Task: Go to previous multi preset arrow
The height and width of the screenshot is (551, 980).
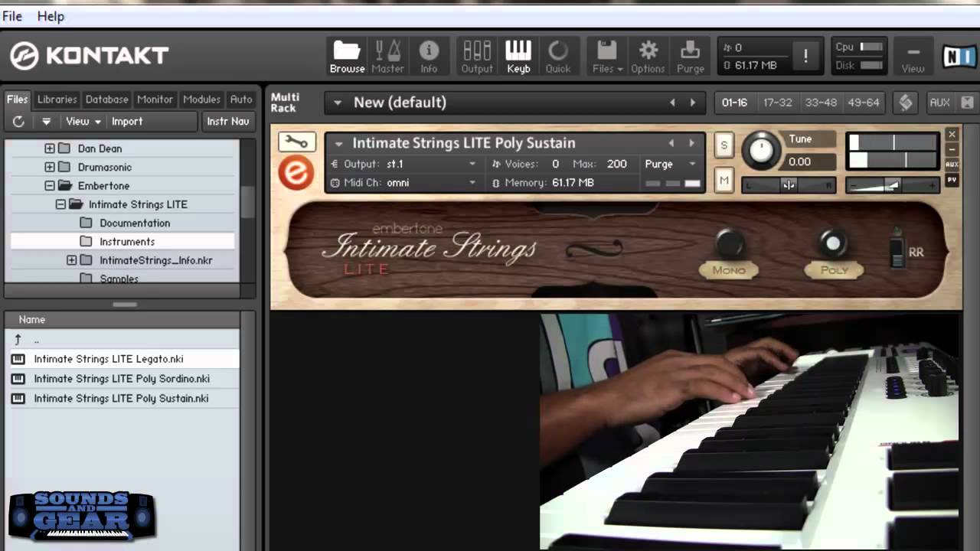Action: 672,103
